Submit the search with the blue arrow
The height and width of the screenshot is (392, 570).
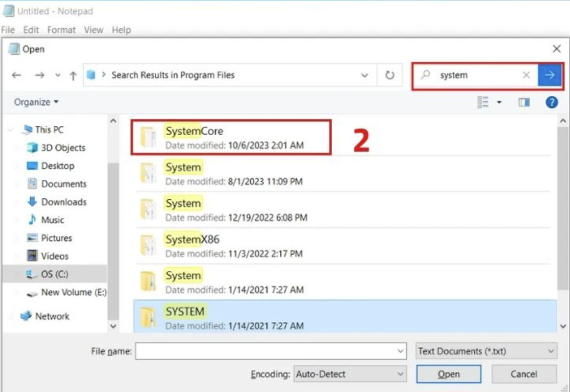click(x=550, y=75)
